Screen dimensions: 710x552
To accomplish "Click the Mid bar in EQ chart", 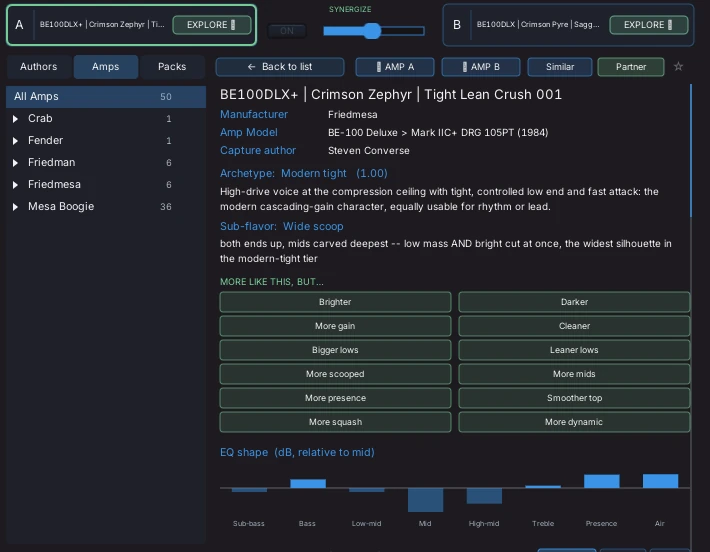I will pos(425,500).
